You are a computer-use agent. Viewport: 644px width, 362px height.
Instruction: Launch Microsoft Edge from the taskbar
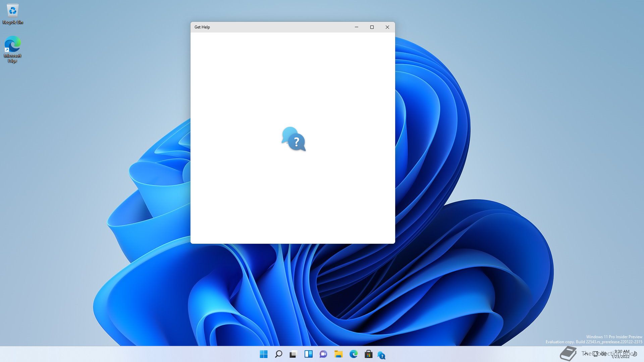point(354,354)
